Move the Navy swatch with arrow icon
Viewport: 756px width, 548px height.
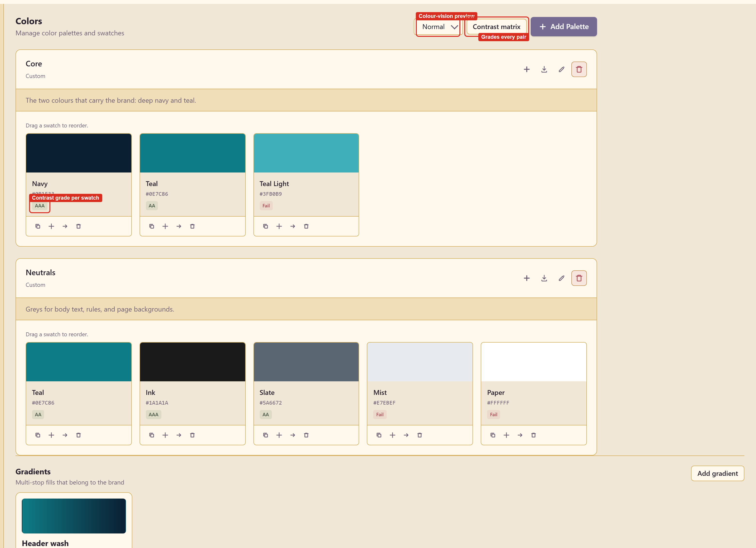click(65, 226)
